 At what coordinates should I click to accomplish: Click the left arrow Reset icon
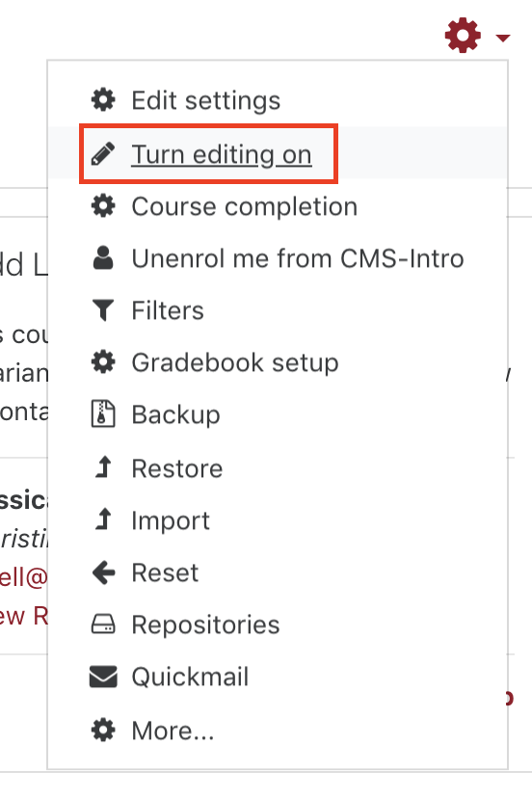(104, 572)
